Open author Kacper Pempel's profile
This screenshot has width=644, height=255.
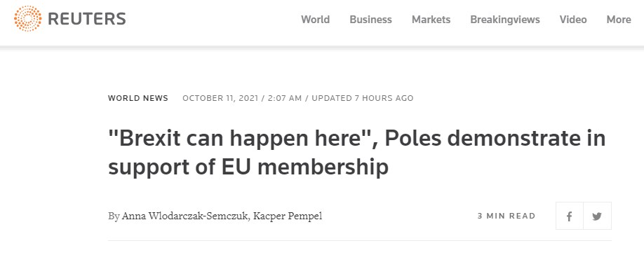(288, 216)
